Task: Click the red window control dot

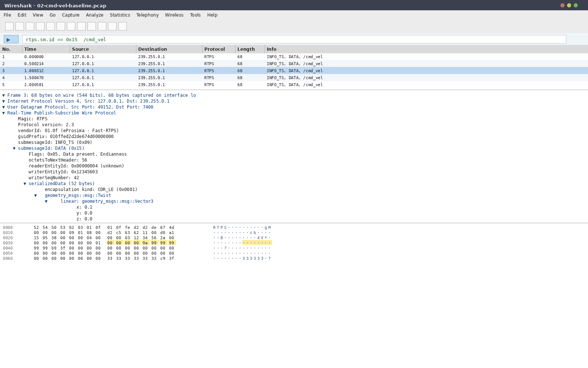Action: [562, 6]
